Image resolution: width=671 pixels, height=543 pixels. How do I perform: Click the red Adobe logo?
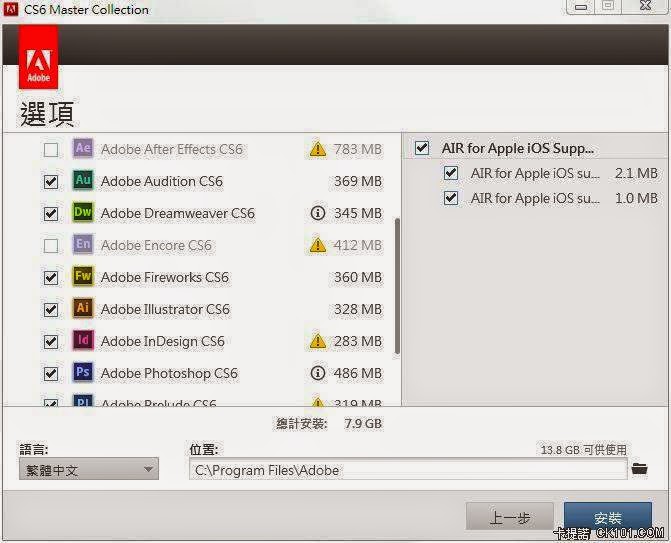point(39,57)
